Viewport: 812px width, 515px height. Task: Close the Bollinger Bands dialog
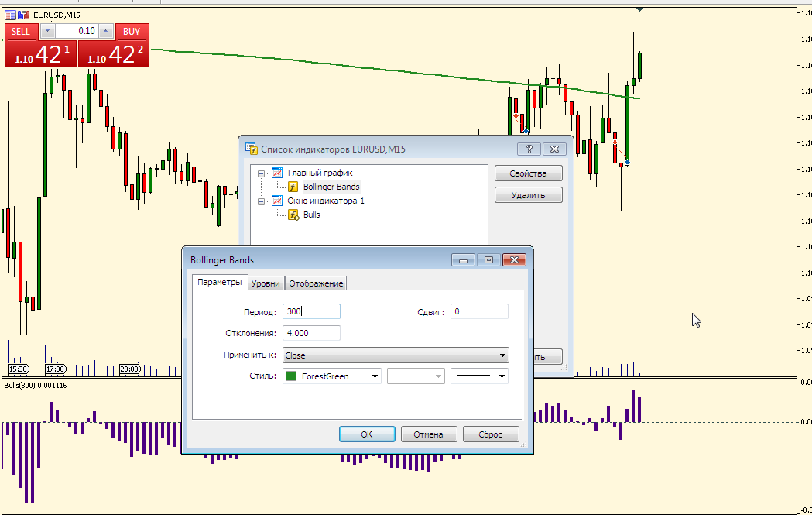pyautogui.click(x=514, y=260)
